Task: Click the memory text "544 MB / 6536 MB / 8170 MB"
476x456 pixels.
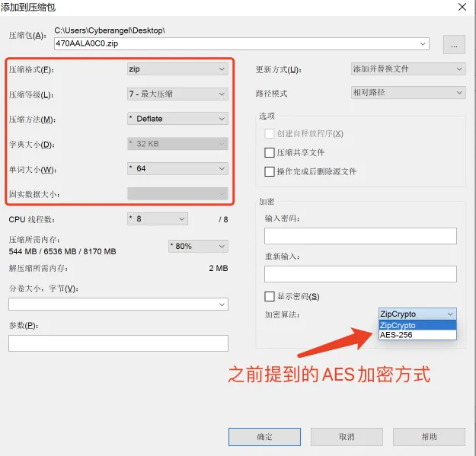Action: pos(62,251)
